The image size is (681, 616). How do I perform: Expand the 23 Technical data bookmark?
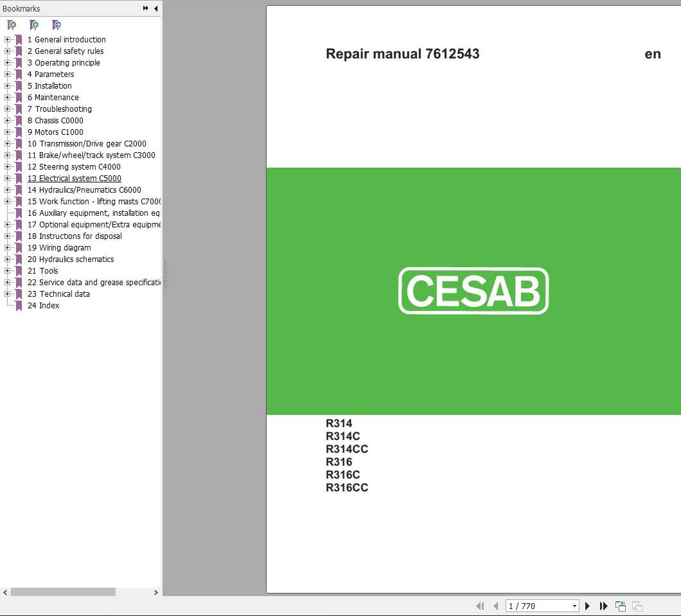7,294
